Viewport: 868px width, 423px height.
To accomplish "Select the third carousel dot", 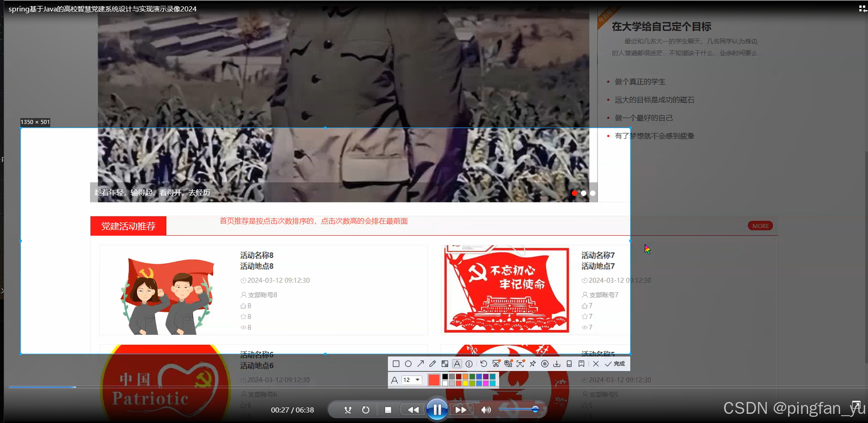I will coord(593,193).
